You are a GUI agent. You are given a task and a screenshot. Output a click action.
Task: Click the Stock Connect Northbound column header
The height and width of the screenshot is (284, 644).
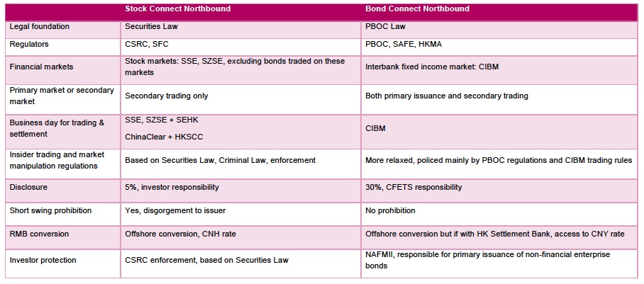pos(177,9)
